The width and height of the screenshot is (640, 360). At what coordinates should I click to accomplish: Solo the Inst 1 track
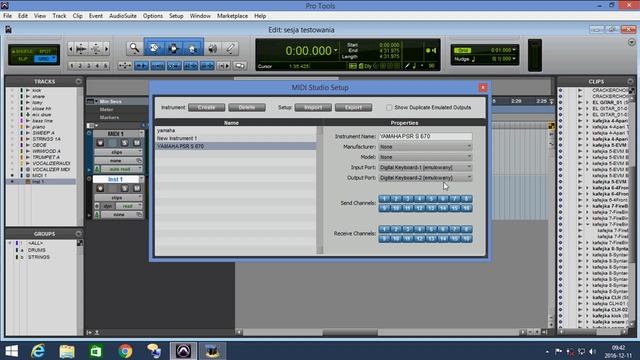(124, 188)
